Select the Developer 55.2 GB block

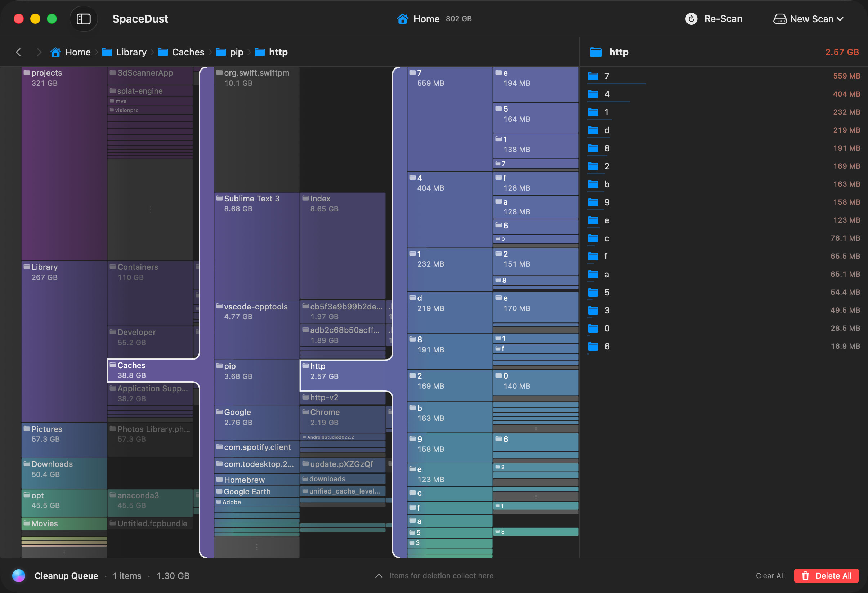[x=150, y=342]
